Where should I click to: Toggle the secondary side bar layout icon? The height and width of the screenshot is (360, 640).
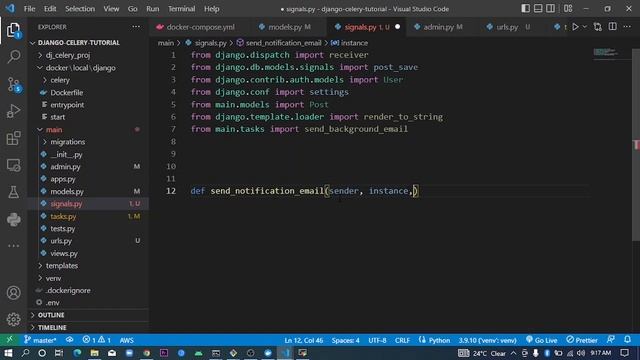pos(550,9)
